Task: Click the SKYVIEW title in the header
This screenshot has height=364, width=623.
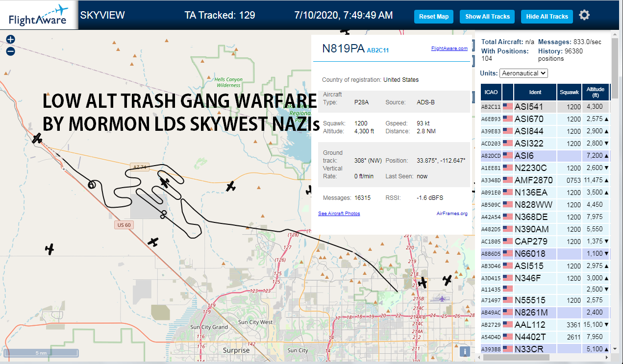Action: coord(102,15)
